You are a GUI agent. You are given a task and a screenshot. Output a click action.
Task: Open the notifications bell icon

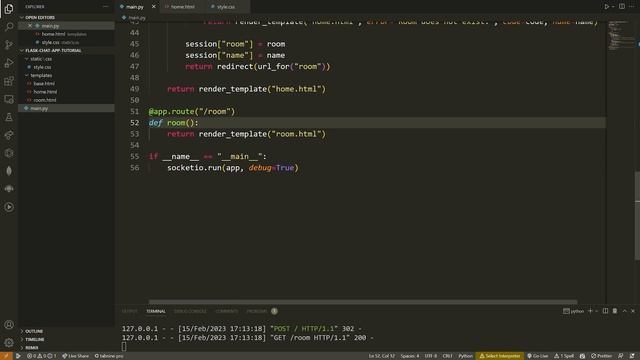click(x=632, y=356)
